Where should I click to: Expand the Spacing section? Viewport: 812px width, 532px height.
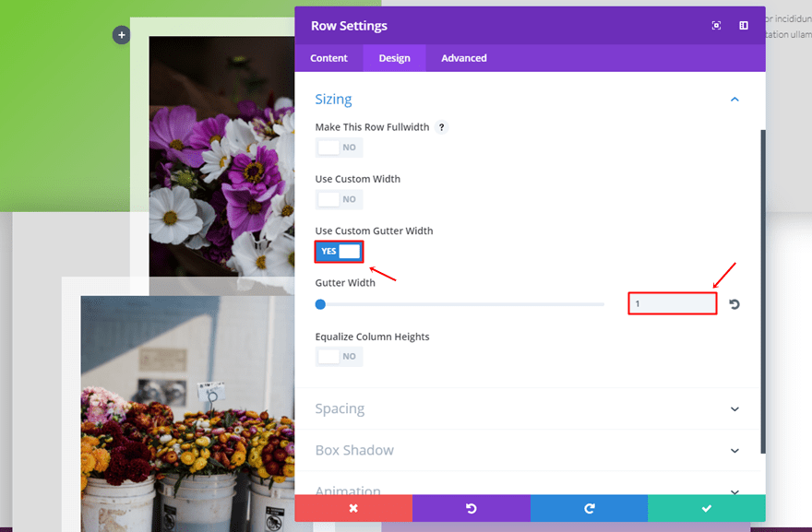[x=734, y=409]
